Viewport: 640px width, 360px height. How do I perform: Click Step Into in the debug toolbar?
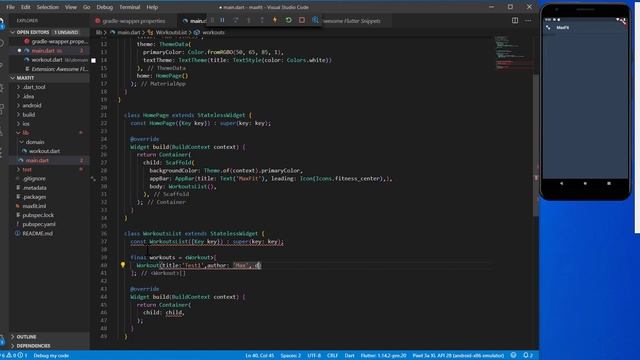[249, 20]
